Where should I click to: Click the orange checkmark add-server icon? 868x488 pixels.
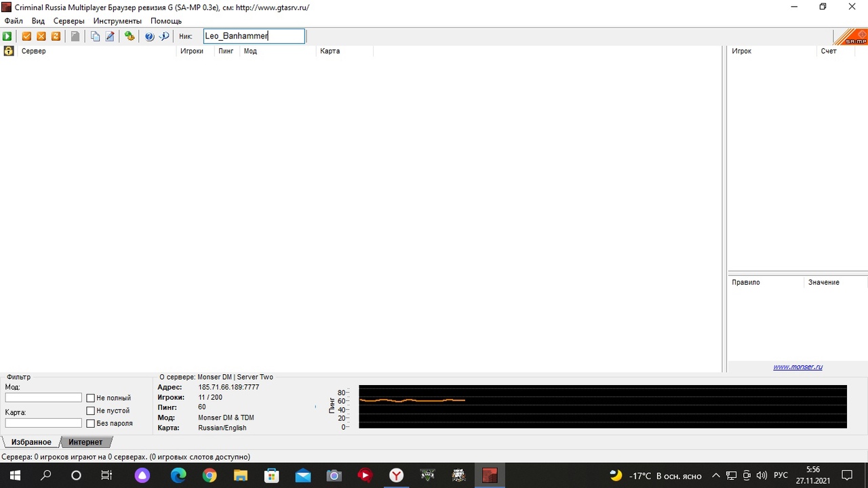26,37
